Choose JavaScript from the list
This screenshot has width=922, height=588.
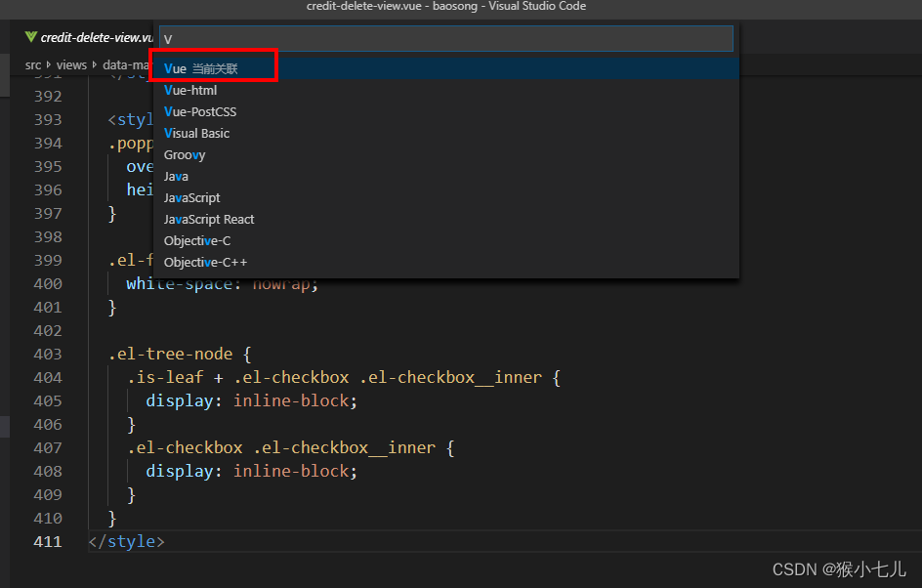coord(445,197)
